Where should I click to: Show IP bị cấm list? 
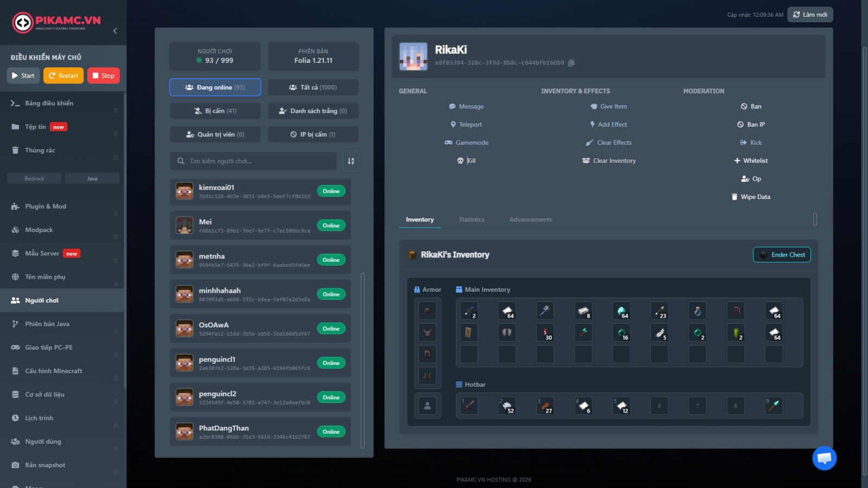[313, 134]
